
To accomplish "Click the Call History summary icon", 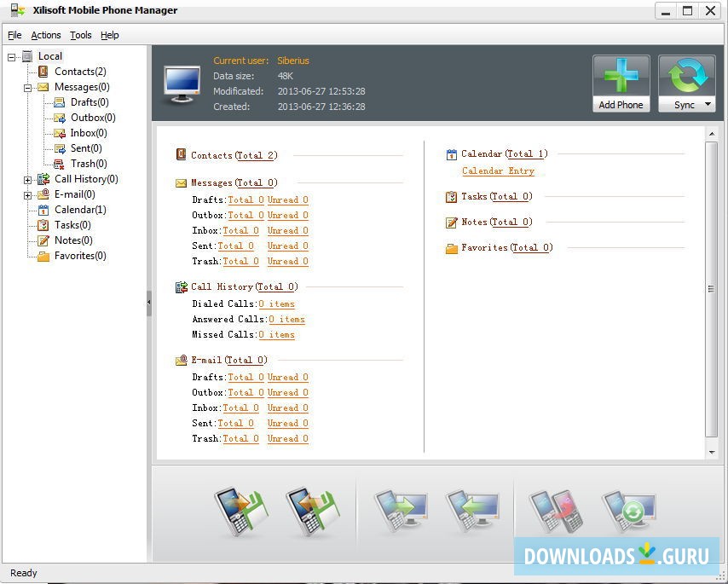I will [x=181, y=287].
